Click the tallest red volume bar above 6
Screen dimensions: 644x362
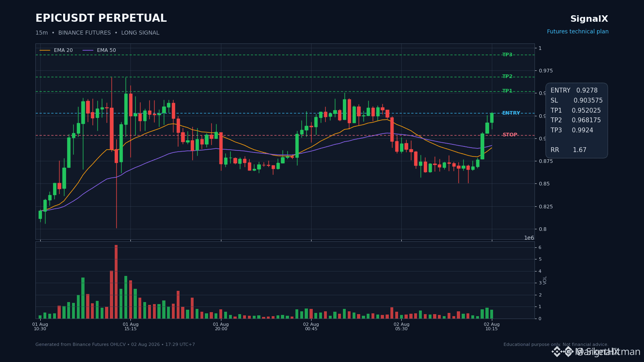116,282
